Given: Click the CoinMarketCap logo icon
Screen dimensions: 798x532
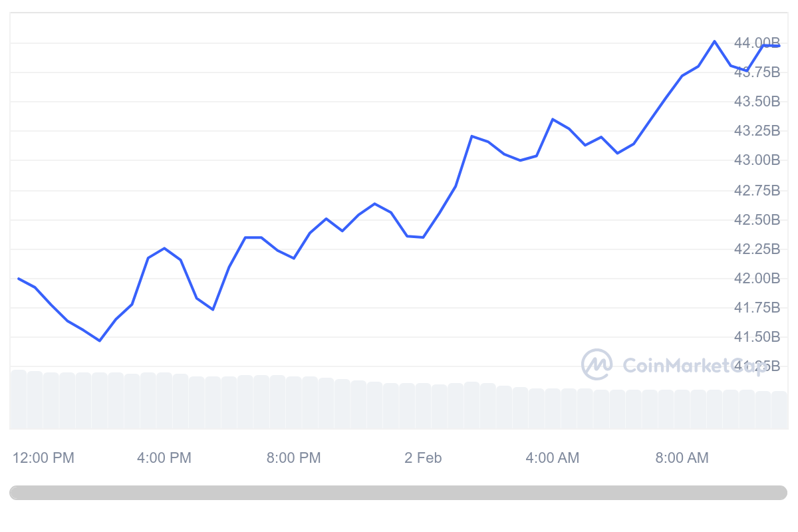Looking at the screenshot, I should (597, 364).
